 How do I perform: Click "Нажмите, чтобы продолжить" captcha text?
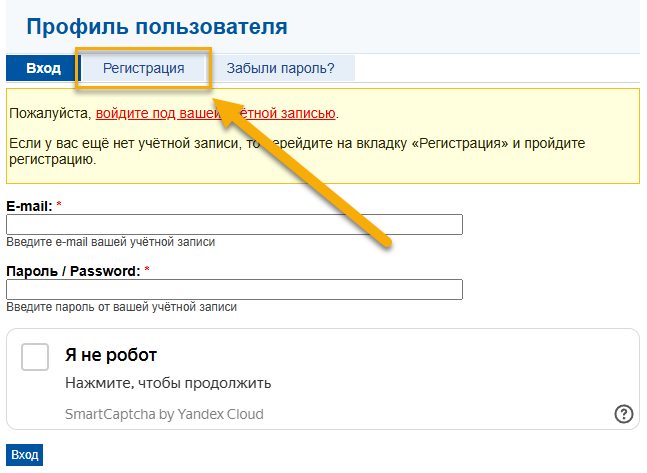click(168, 383)
